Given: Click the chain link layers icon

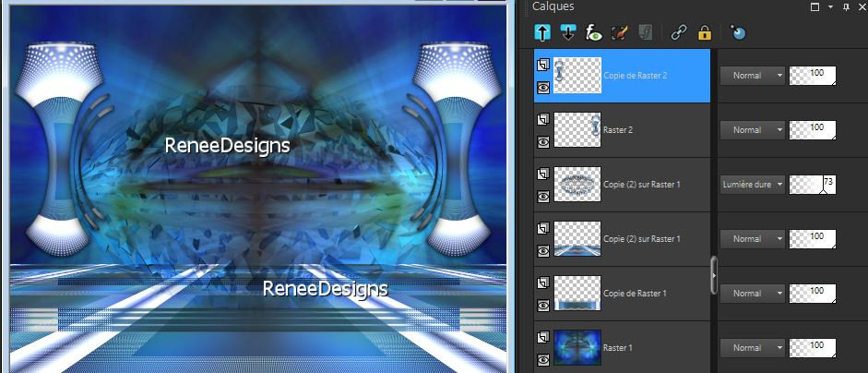Looking at the screenshot, I should (x=678, y=33).
